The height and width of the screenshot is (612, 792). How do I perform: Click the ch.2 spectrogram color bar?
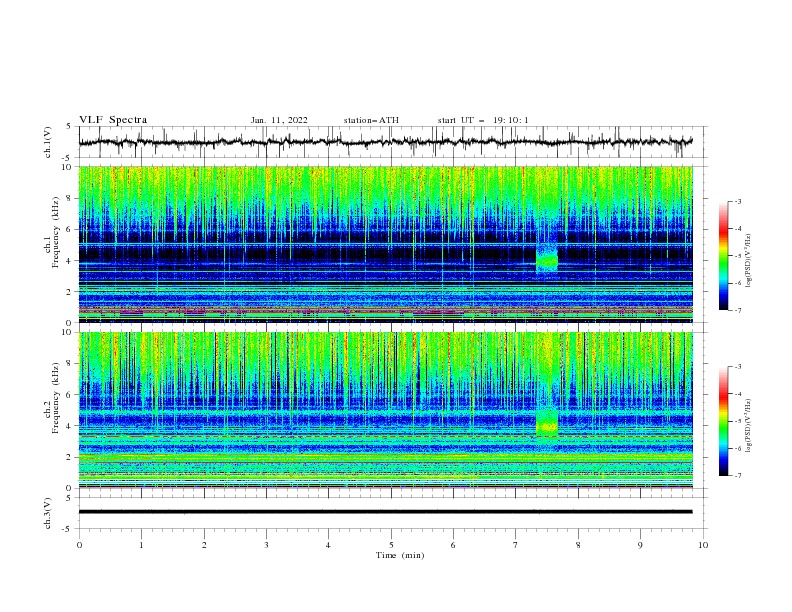[723, 421]
